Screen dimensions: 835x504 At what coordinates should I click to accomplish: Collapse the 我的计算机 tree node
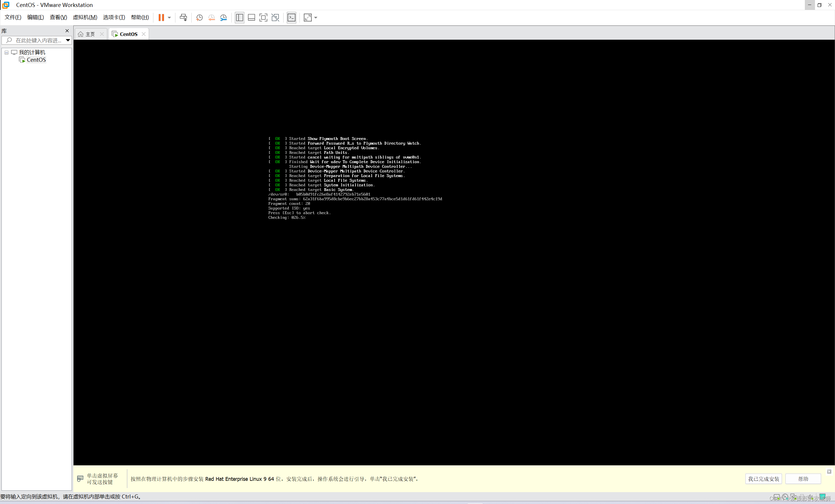(6, 52)
